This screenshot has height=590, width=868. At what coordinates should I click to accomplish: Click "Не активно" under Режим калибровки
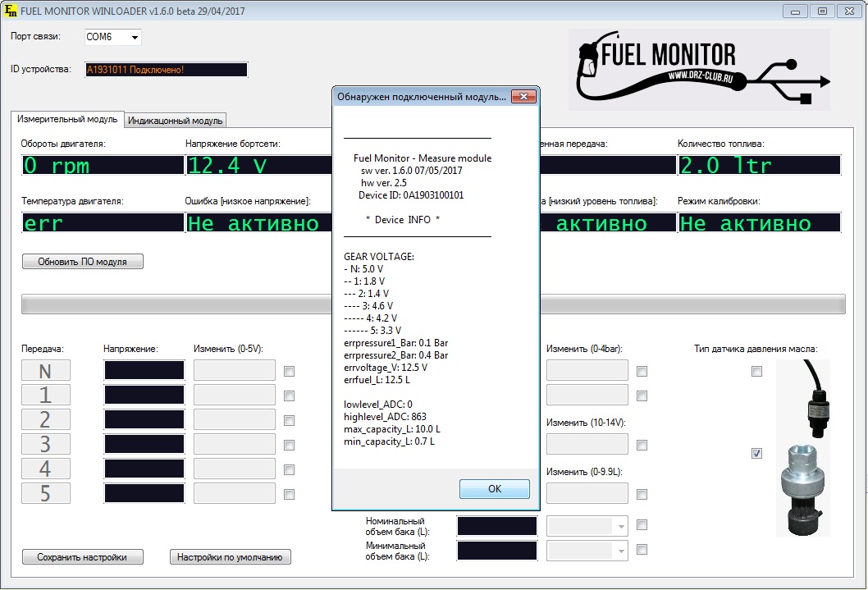760,222
